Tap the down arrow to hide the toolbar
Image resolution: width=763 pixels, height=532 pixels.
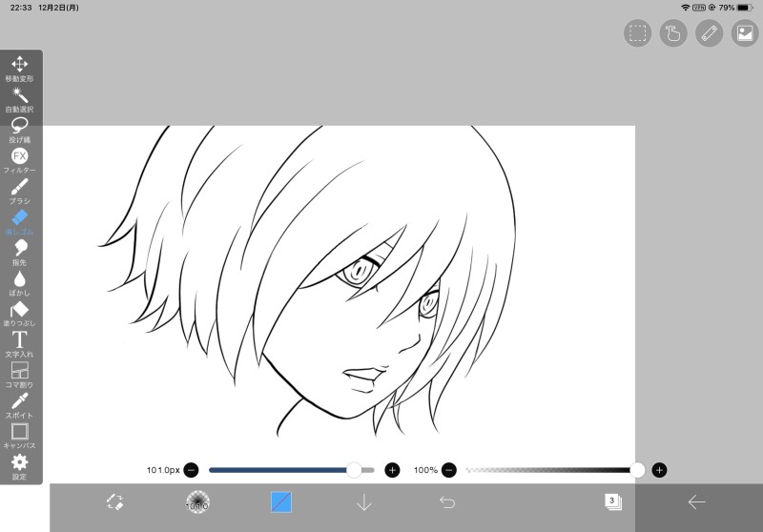pyautogui.click(x=364, y=501)
